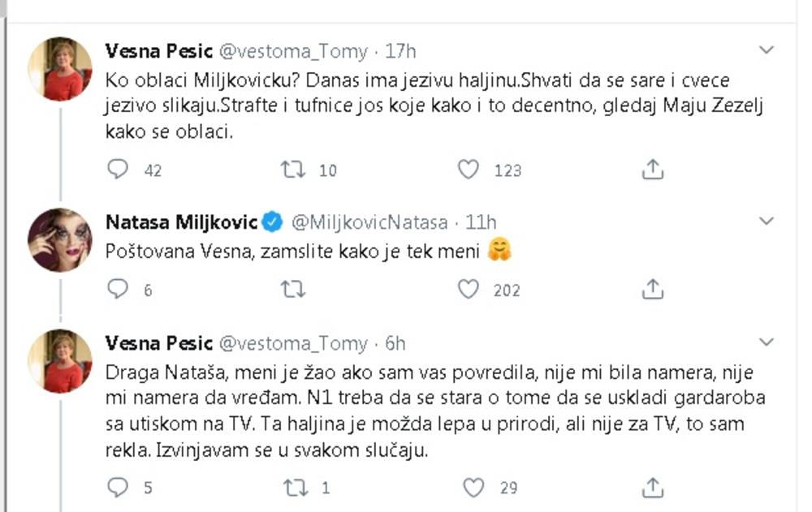The width and height of the screenshot is (812, 512).
Task: Like the tweet with 123 likes
Action: 469,170
